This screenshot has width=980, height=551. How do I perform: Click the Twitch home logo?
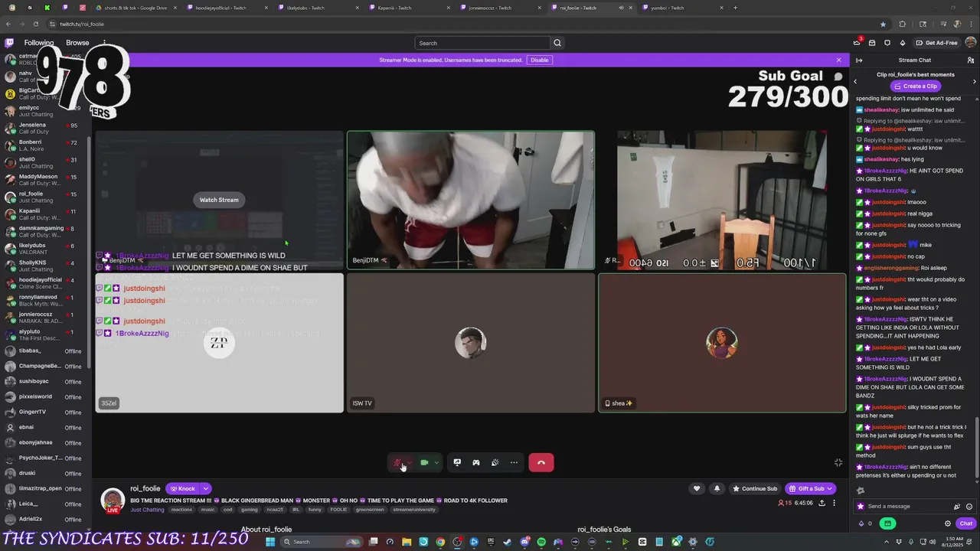9,43
